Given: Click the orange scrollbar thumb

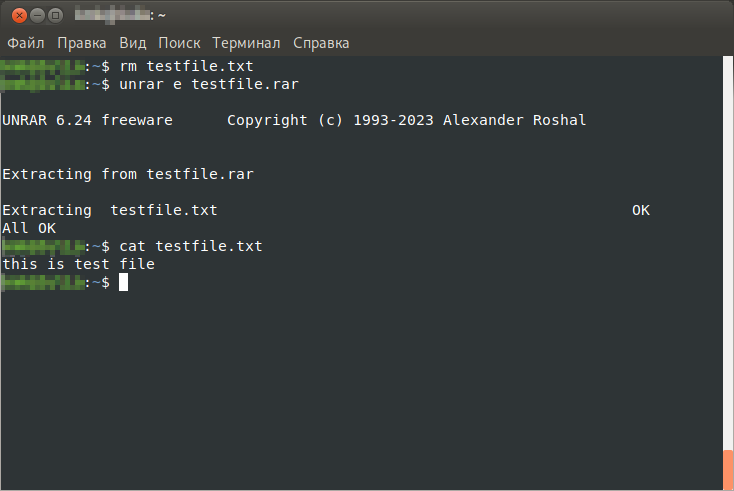Looking at the screenshot, I should click(x=728, y=469).
